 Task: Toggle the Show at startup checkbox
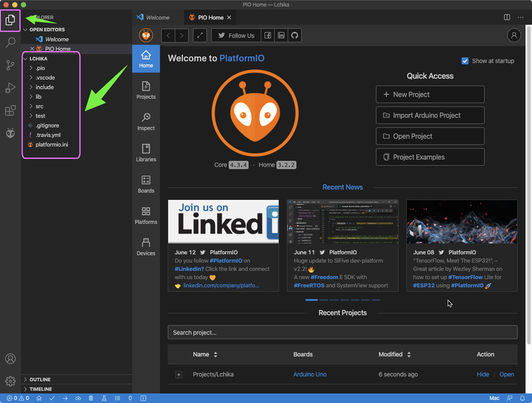pos(465,61)
